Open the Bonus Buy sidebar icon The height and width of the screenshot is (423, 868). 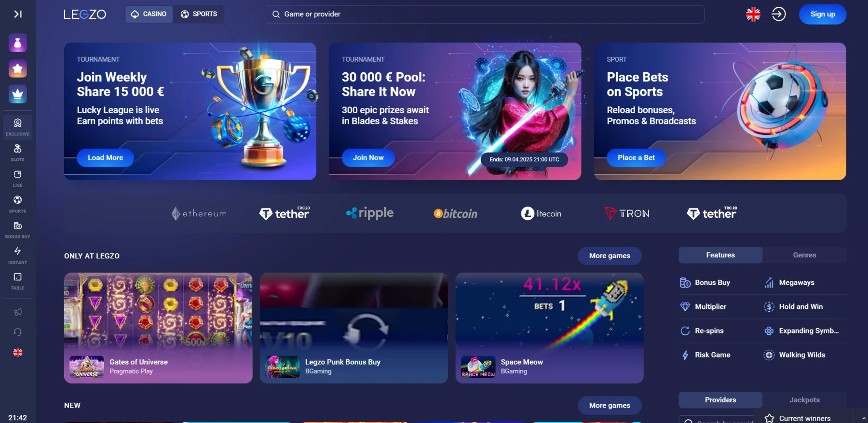pyautogui.click(x=18, y=230)
